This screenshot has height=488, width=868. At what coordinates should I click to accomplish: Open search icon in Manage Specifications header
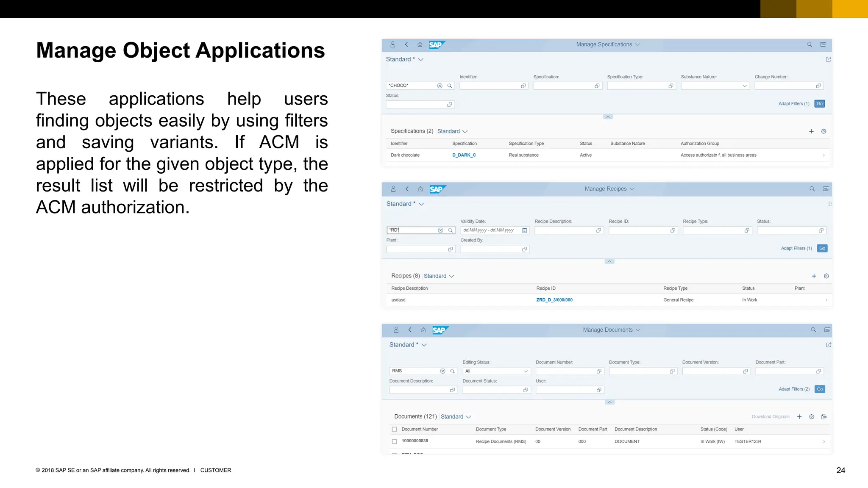[810, 44]
